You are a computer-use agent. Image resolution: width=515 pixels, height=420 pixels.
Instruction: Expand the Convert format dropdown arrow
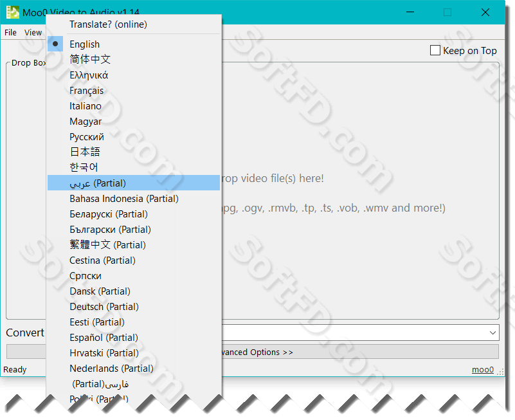(x=492, y=333)
